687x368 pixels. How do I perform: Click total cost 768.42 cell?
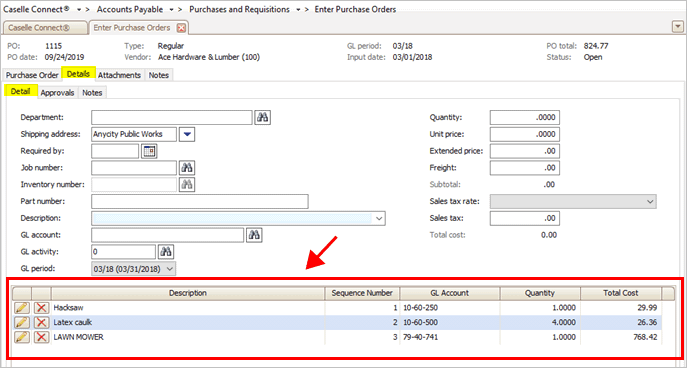[621, 337]
